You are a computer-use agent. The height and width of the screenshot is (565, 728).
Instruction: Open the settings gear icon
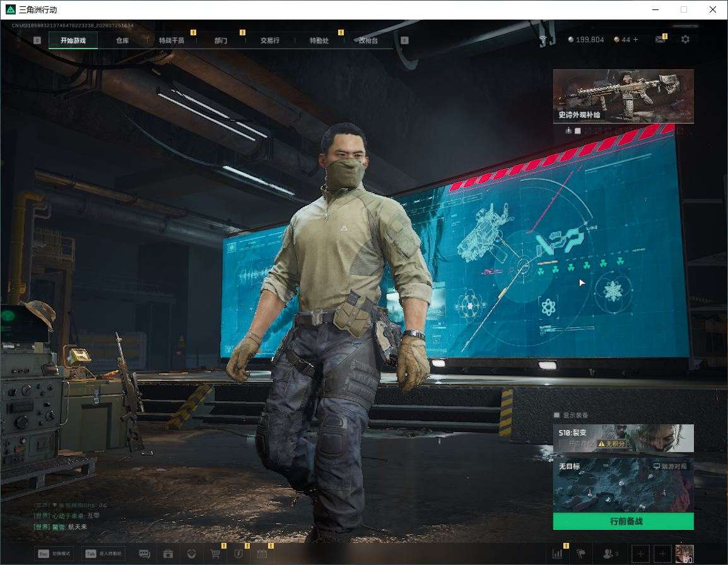685,40
